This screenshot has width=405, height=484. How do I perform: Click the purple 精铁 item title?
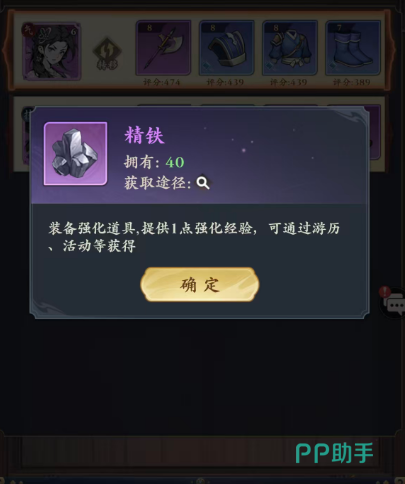144,135
